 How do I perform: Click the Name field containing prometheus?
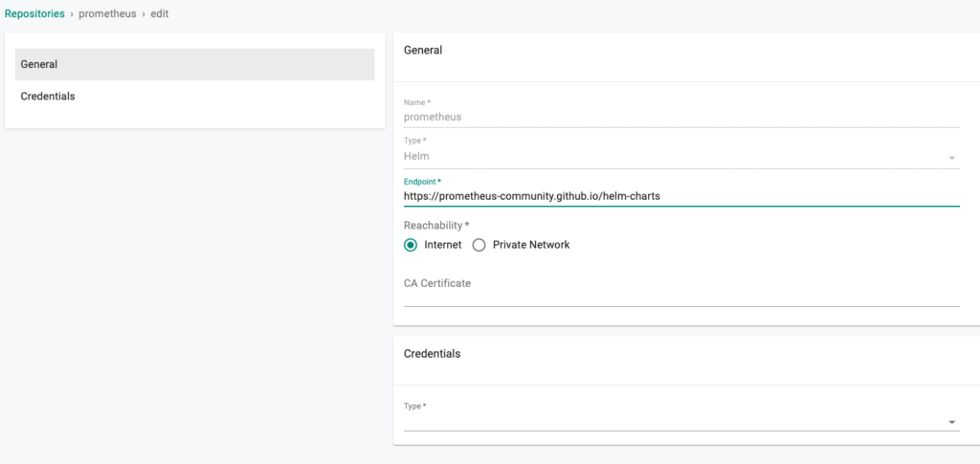click(680, 117)
